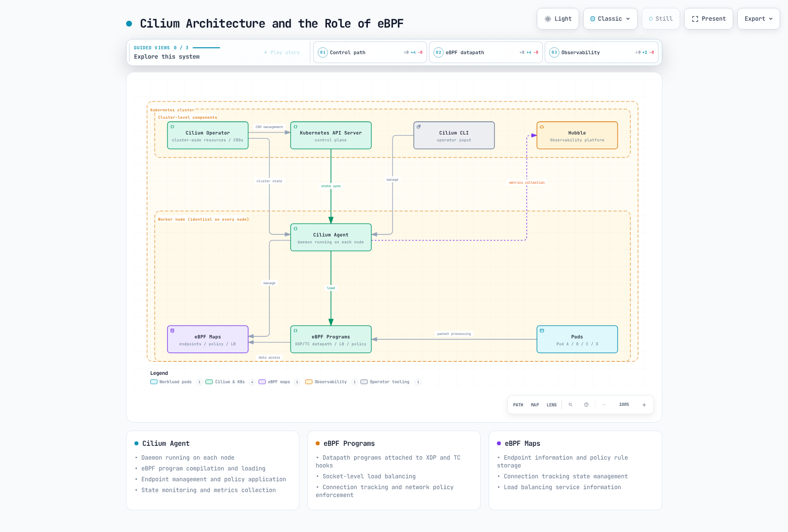788x532 pixels.
Task: Toggle the Cilium & K8s legend filter
Action: coord(230,382)
